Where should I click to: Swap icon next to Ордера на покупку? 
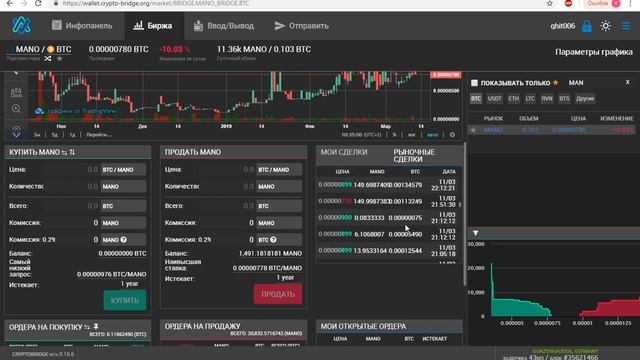[87, 327]
